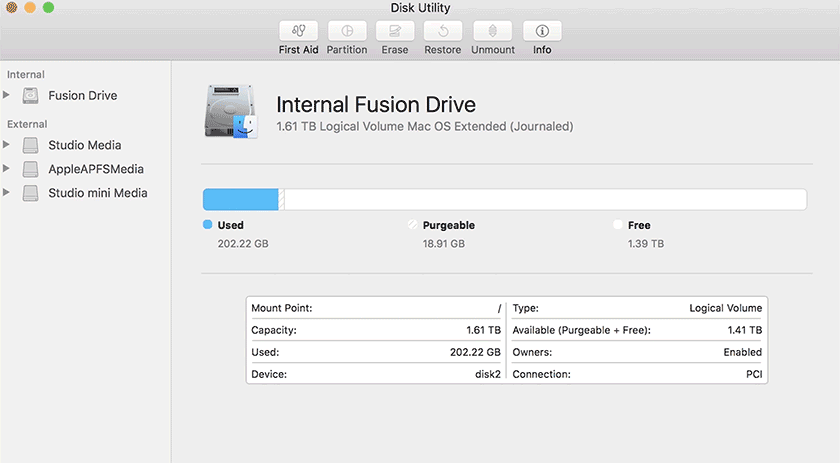Screen dimensions: 840x463
Task: Expand Studio Media disclosure triangle
Action: pyautogui.click(x=6, y=145)
